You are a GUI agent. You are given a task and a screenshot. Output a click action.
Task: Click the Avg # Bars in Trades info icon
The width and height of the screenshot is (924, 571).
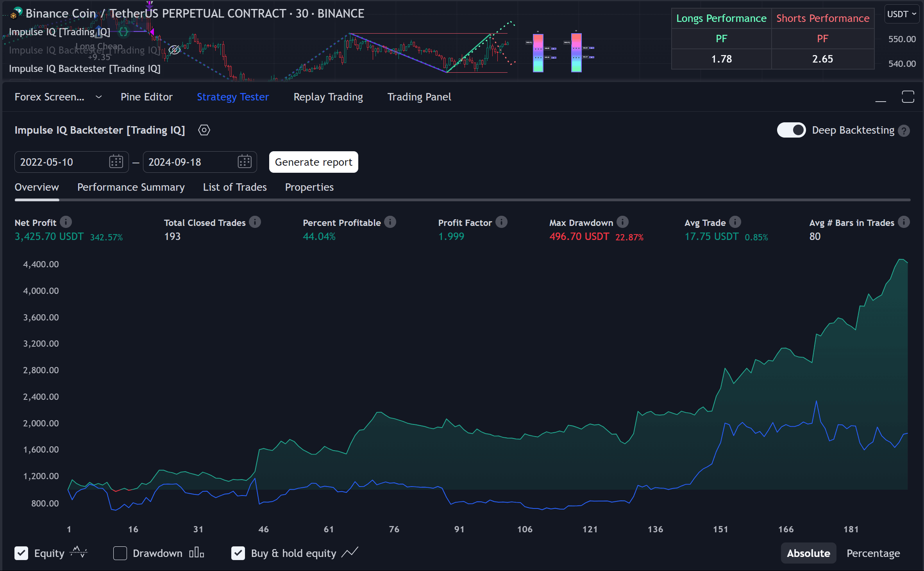tap(904, 222)
